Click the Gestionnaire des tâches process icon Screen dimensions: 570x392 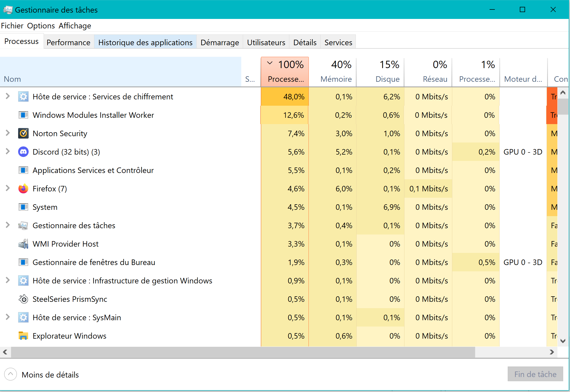23,226
